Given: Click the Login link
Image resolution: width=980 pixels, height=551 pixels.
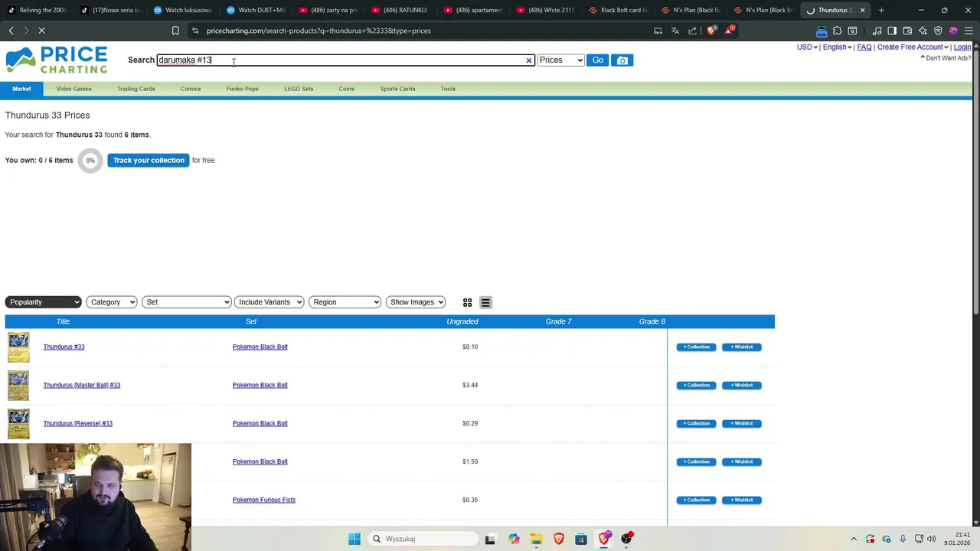Looking at the screenshot, I should tap(962, 47).
